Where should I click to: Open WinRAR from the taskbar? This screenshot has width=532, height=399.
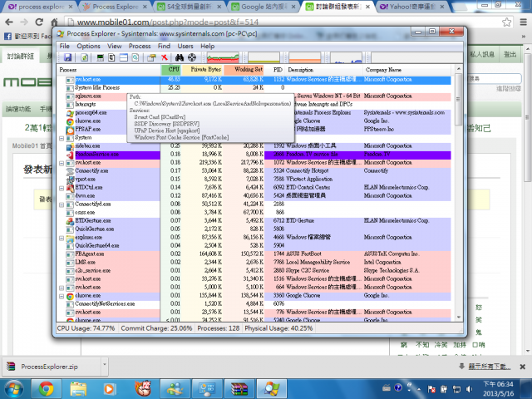239,389
